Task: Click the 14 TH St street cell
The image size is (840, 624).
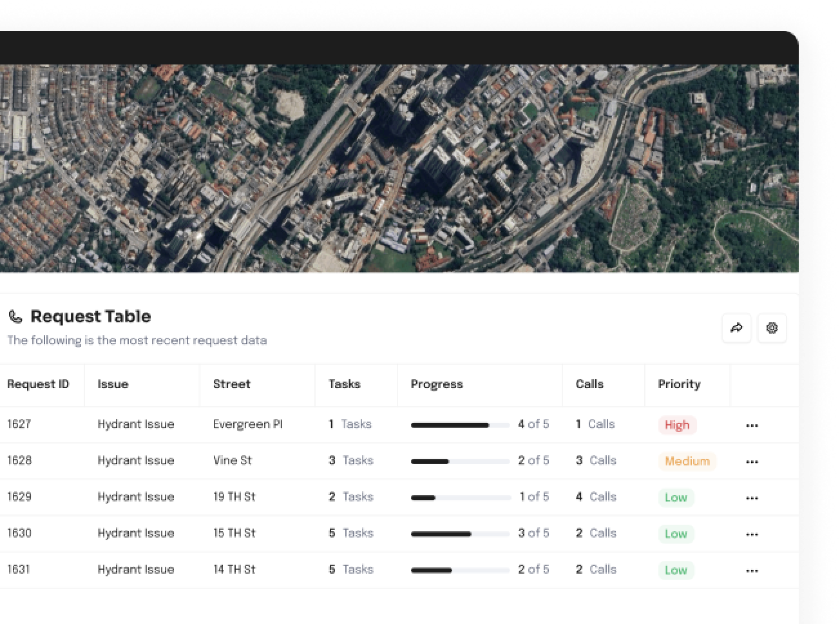Action: point(234,569)
